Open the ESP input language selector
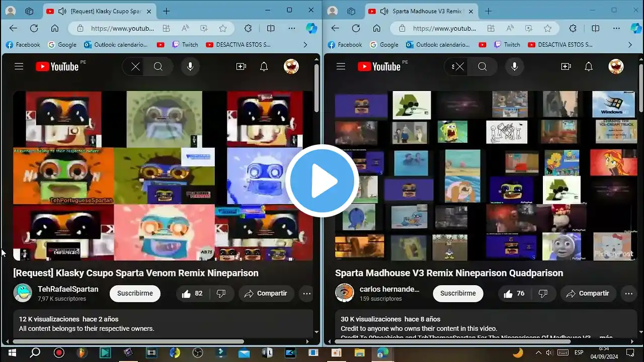Image resolution: width=644 pixels, height=362 pixels. [579, 352]
